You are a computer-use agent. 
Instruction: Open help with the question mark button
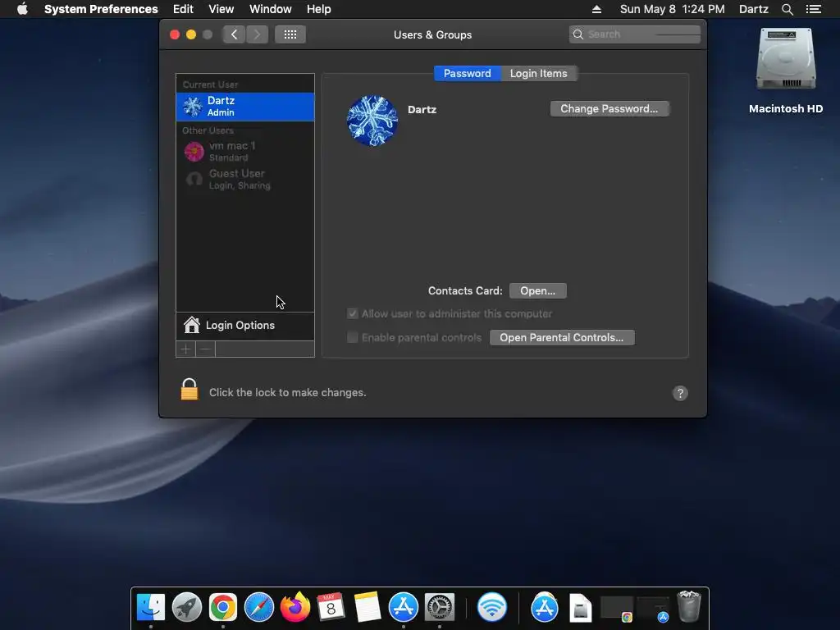click(x=680, y=393)
